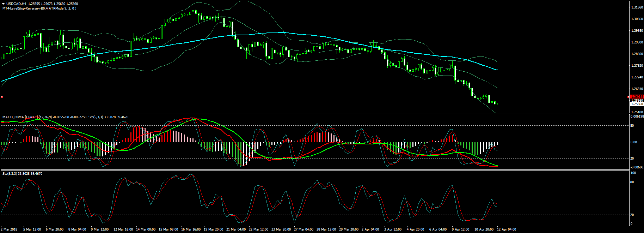Click the 1.29980 price axis label
The image size is (644, 233).
637,31
